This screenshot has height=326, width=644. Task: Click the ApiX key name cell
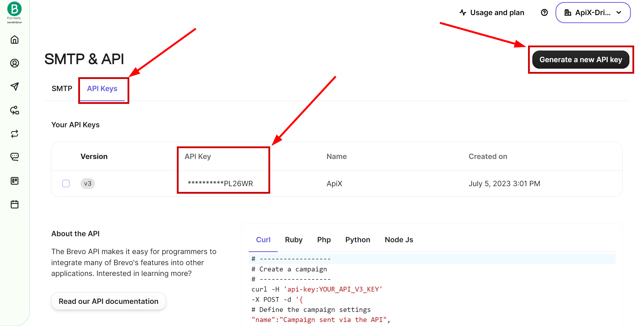[334, 183]
